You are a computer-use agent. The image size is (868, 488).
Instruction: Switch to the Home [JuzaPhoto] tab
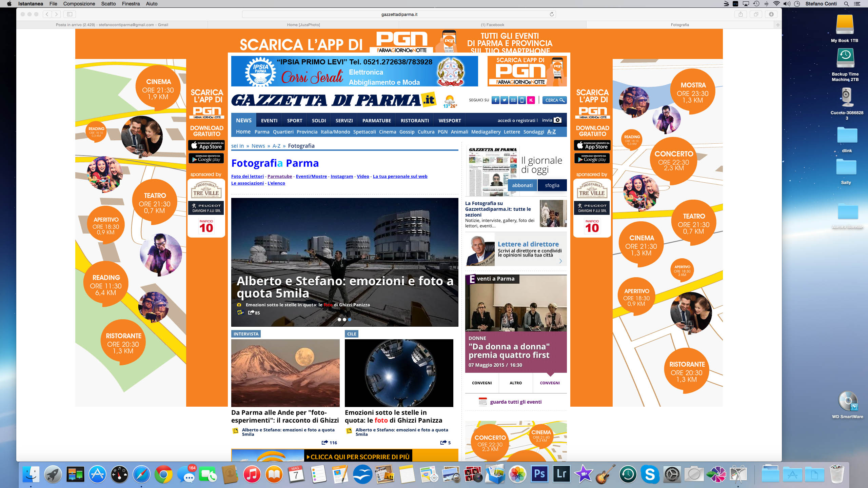click(x=303, y=25)
